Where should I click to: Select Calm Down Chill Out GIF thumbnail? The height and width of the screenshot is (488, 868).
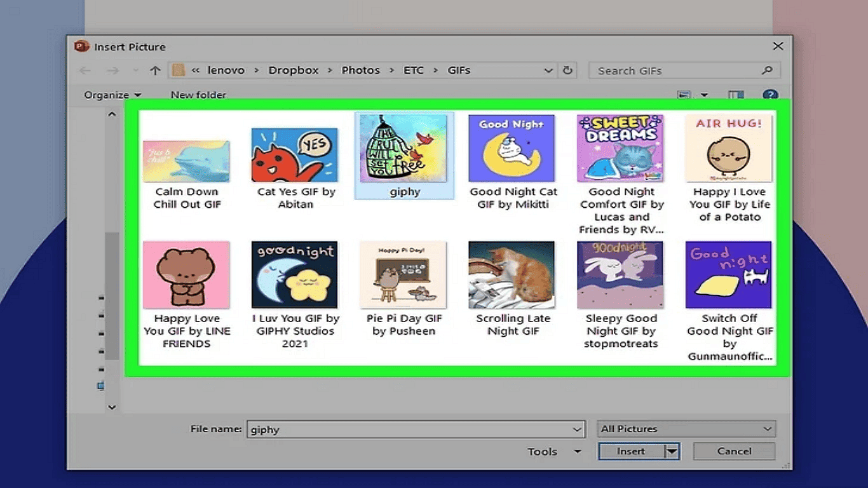[x=186, y=161]
